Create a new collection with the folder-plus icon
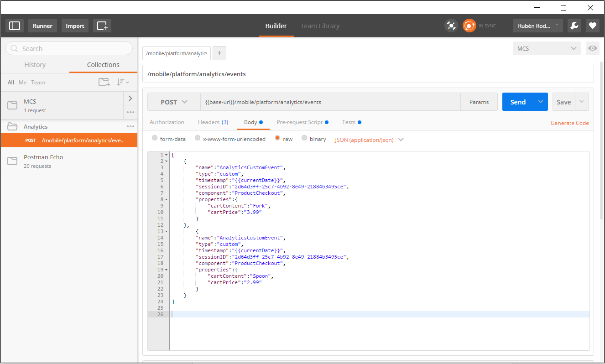605x364 pixels. pyautogui.click(x=104, y=82)
